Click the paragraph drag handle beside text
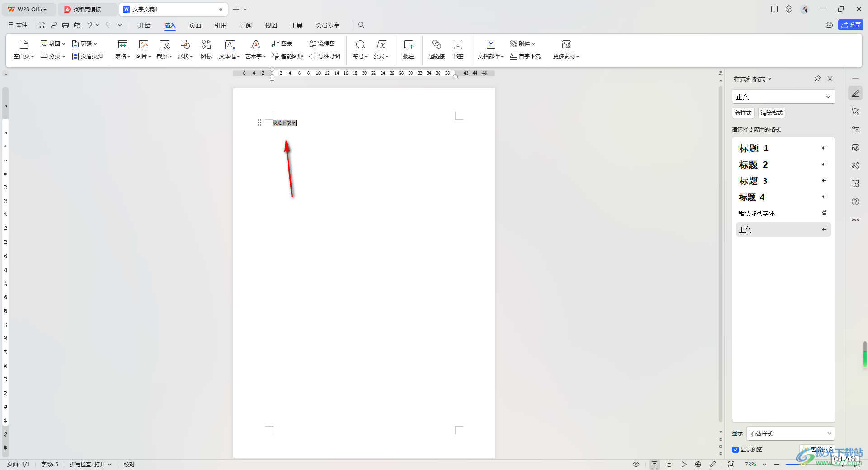Viewport: 868px width, 470px height. [x=259, y=122]
